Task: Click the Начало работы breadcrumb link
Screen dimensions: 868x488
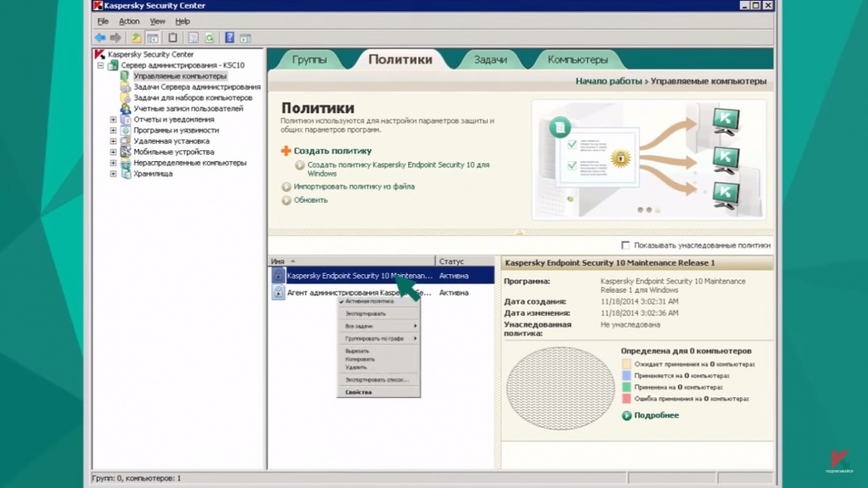Action: pyautogui.click(x=608, y=81)
